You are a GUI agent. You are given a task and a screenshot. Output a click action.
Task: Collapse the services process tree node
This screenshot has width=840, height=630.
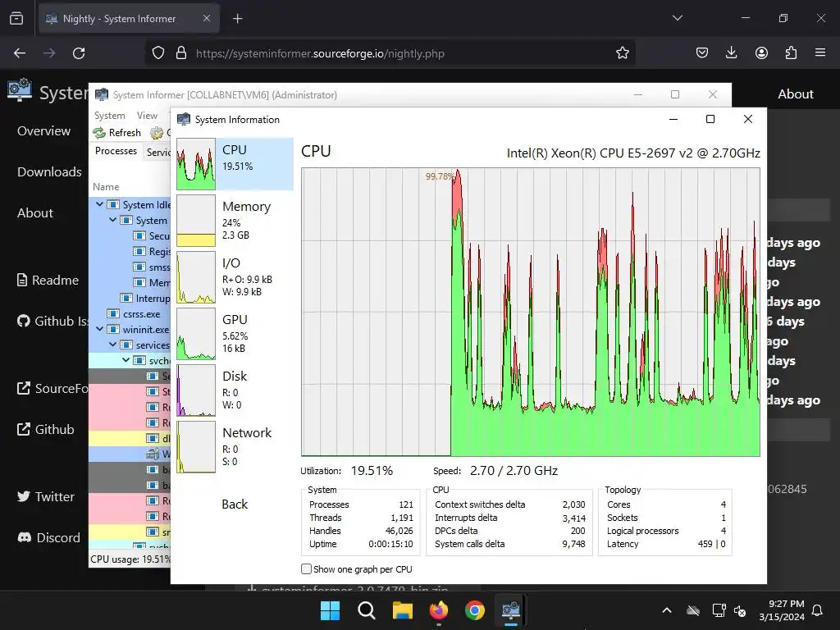tap(112, 345)
